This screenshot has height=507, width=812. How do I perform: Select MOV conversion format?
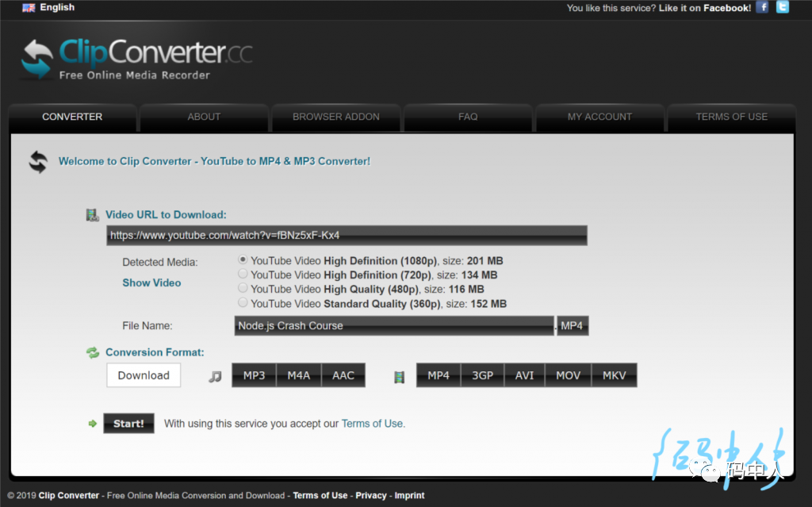tap(568, 375)
